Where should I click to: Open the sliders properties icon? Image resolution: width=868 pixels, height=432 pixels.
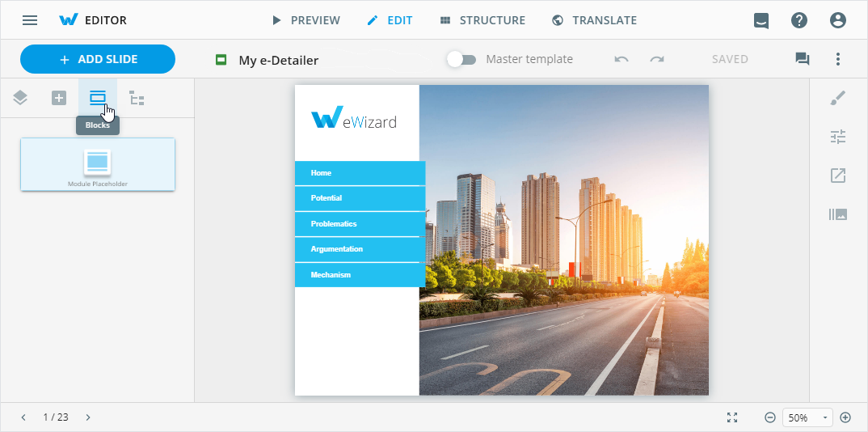click(838, 137)
